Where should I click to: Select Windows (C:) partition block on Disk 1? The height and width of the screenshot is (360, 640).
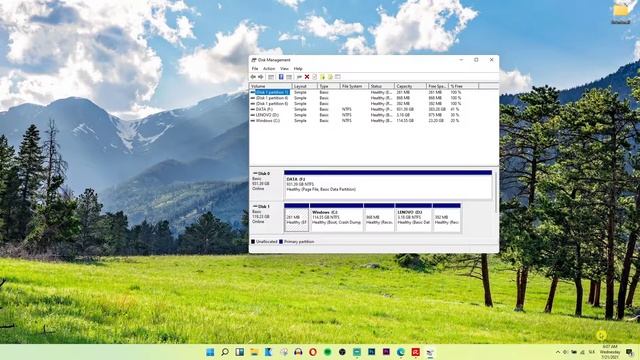(336, 218)
